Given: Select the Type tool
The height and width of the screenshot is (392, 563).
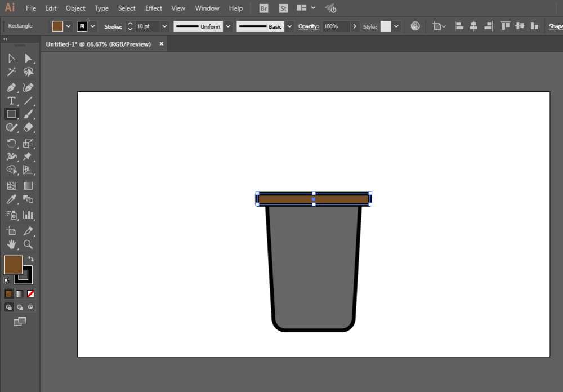Looking at the screenshot, I should pyautogui.click(x=11, y=101).
